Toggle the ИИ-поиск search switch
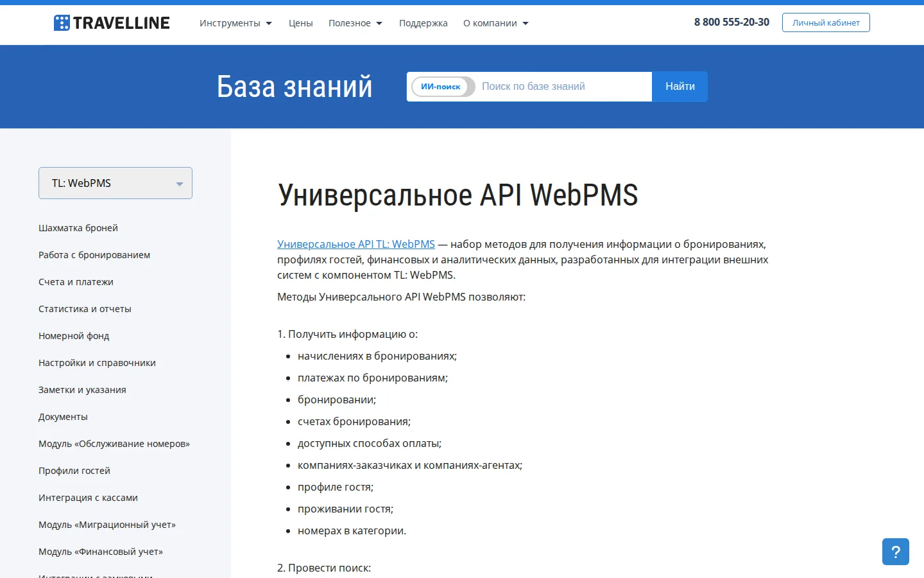924x578 pixels. pos(443,87)
